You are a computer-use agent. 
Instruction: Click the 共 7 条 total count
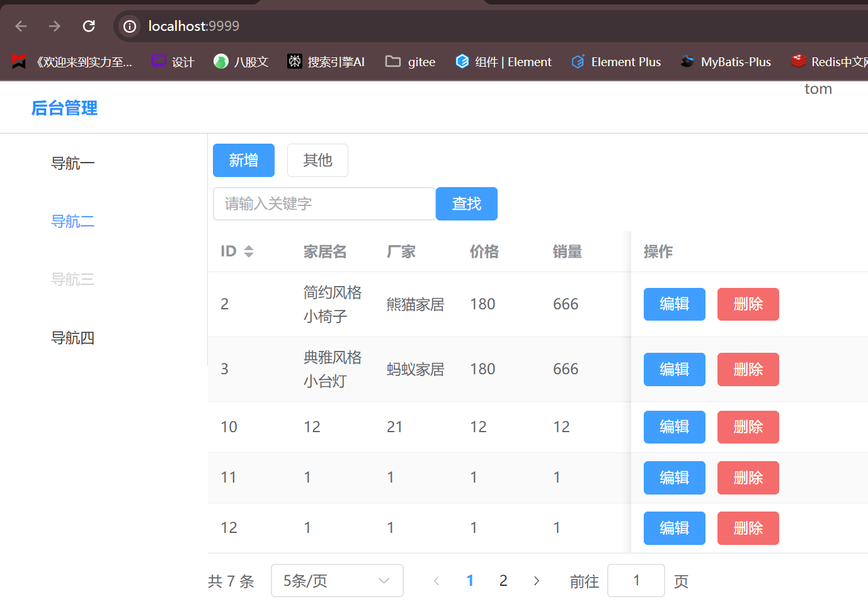(231, 581)
